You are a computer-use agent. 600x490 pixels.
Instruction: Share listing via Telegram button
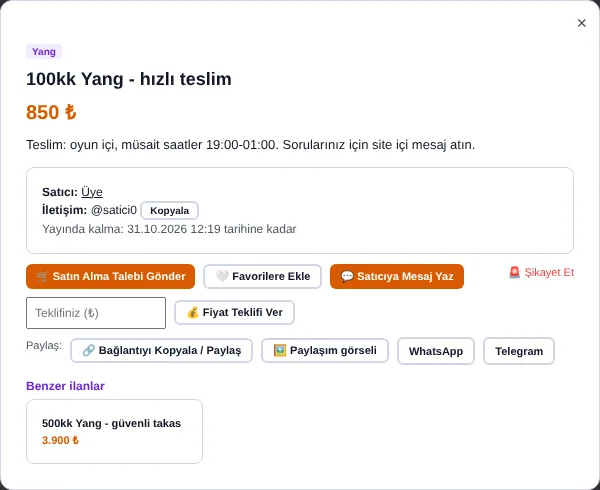[x=519, y=351]
